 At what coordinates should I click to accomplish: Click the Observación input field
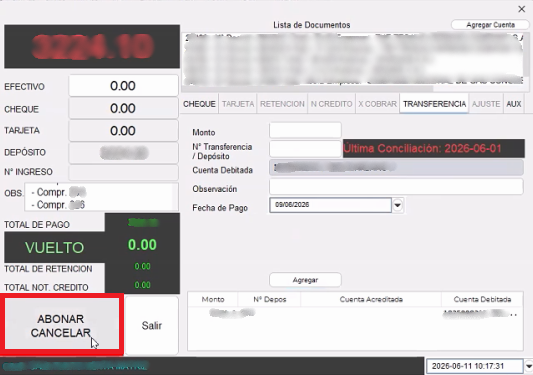point(396,187)
